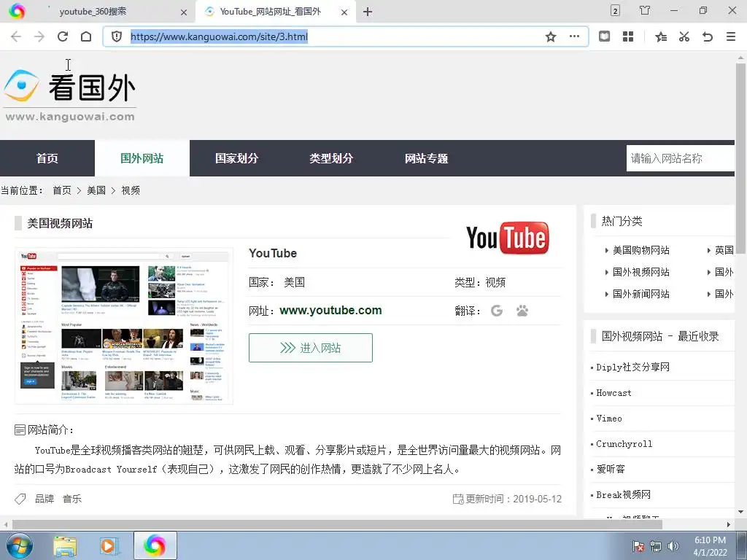Click the Baidu paw translate icon
This screenshot has height=560, width=747.
pyautogui.click(x=522, y=311)
